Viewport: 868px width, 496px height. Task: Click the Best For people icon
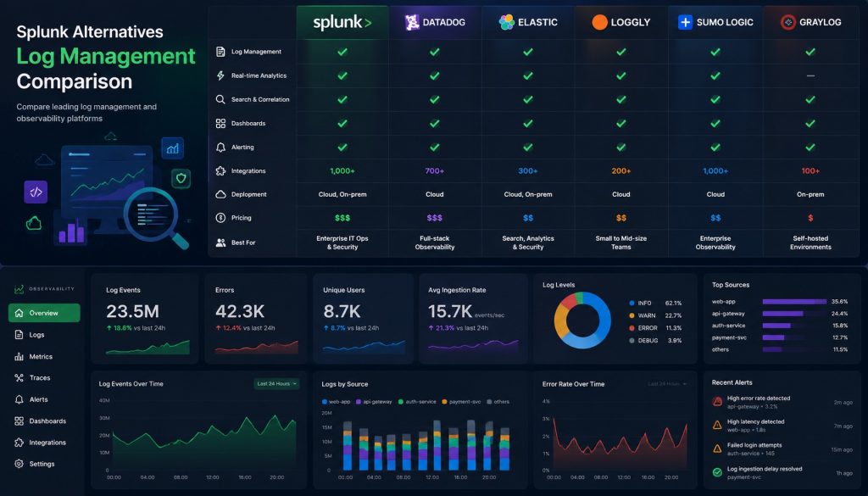point(220,242)
